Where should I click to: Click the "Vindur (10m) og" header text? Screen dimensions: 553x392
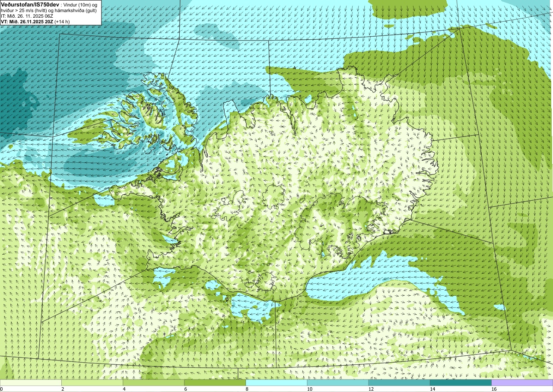(80, 4)
